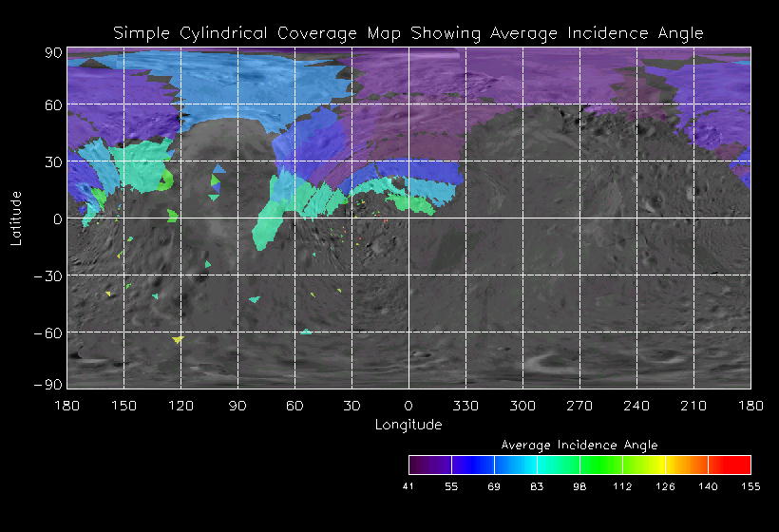Click the latitude tick label '-60'
Screen dimensions: 779x532
[x=48, y=332]
